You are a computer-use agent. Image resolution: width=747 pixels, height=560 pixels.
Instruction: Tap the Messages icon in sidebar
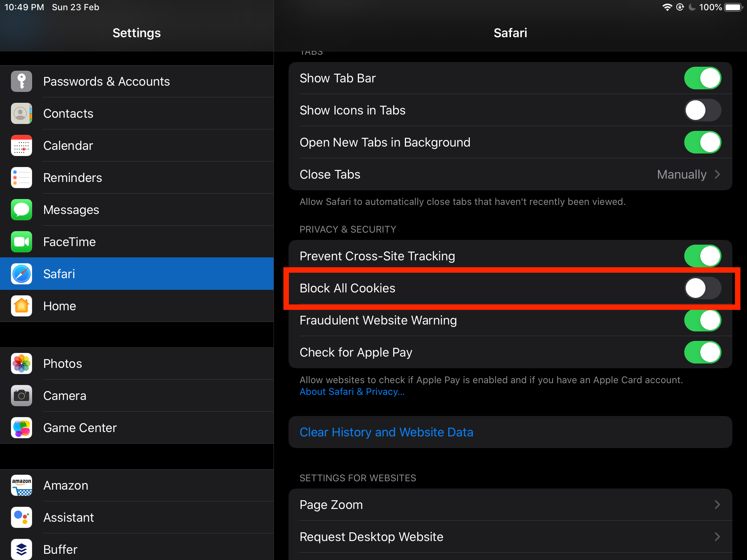21,209
